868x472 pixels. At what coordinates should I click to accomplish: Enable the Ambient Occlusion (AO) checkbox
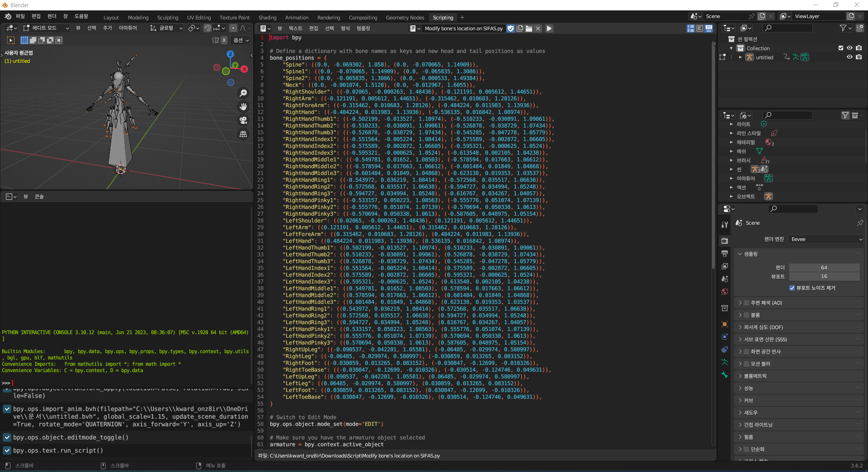tap(746, 303)
